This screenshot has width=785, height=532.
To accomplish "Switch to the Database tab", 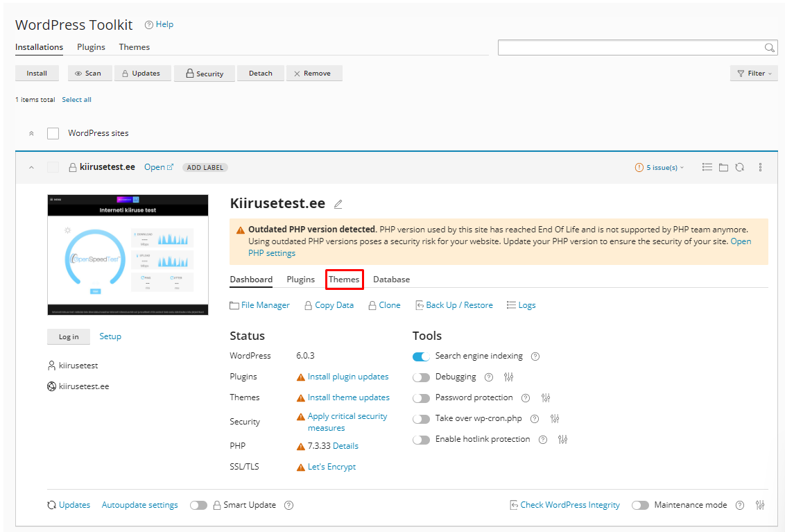I will 391,280.
